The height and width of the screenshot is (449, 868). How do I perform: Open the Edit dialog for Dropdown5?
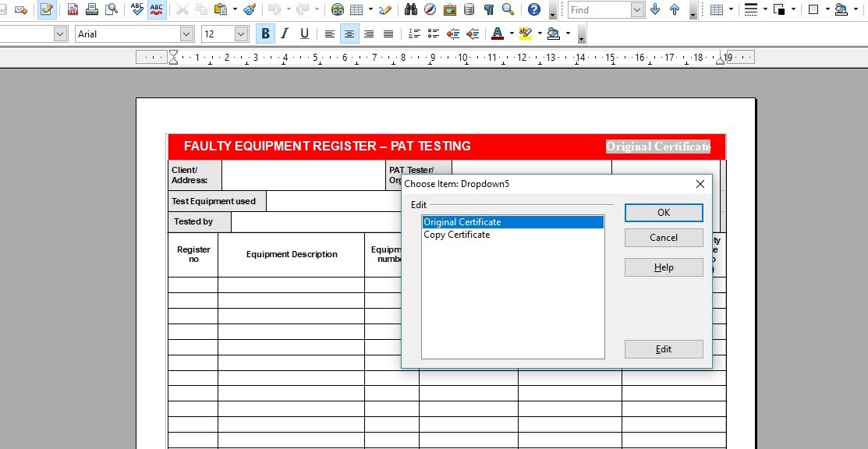click(663, 348)
